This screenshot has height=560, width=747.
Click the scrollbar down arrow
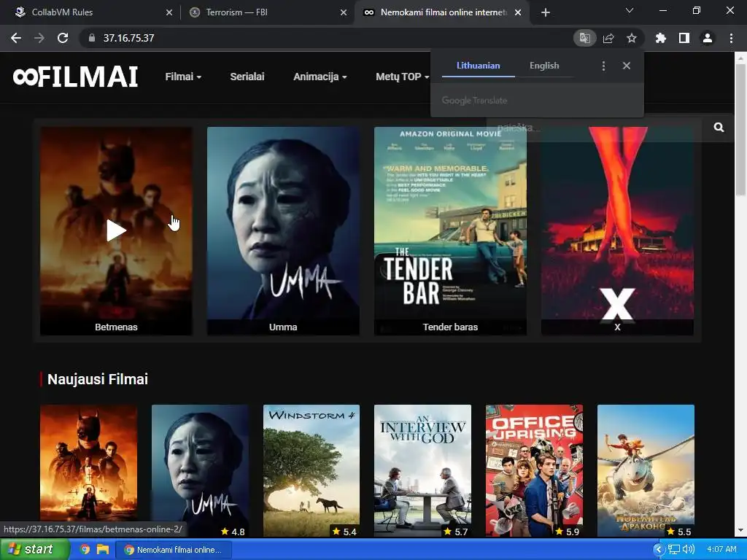click(x=740, y=530)
